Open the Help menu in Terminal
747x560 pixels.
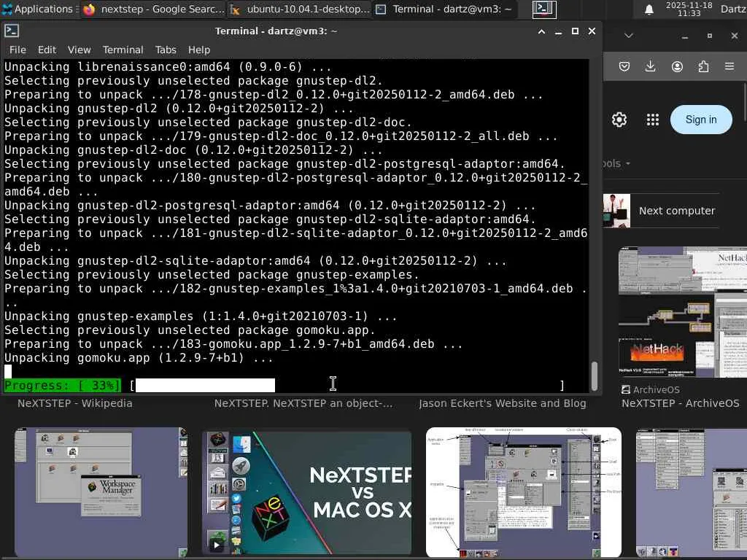point(198,50)
